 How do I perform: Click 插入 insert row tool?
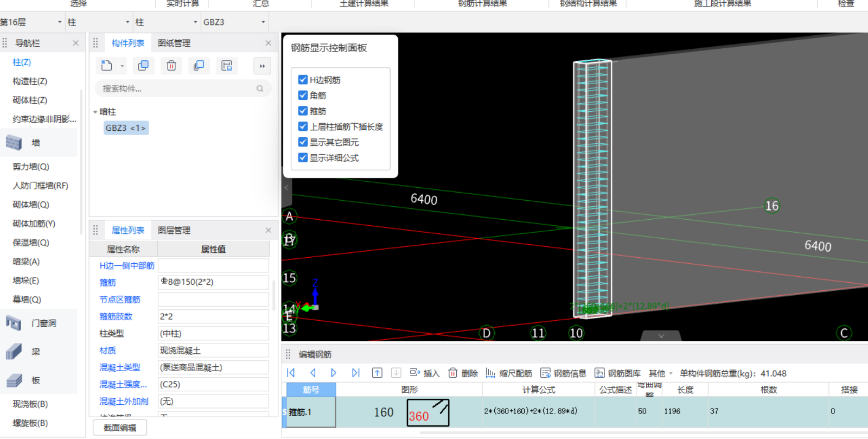425,373
